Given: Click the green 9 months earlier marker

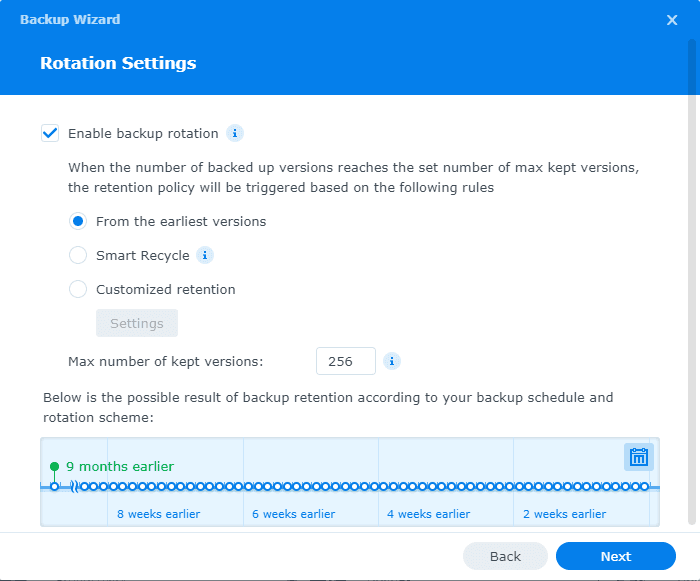Looking at the screenshot, I should point(54,467).
